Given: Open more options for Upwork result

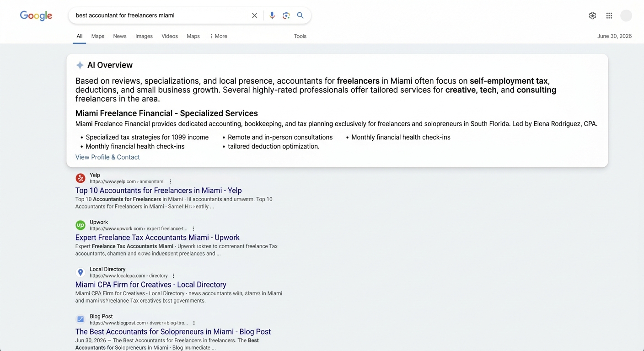Looking at the screenshot, I should pos(193,229).
